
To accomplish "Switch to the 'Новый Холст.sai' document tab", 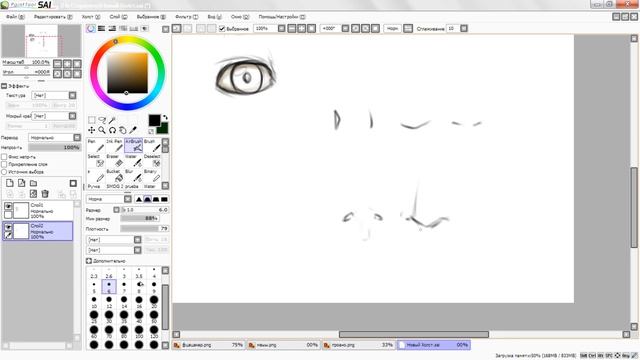I will pos(433,345).
